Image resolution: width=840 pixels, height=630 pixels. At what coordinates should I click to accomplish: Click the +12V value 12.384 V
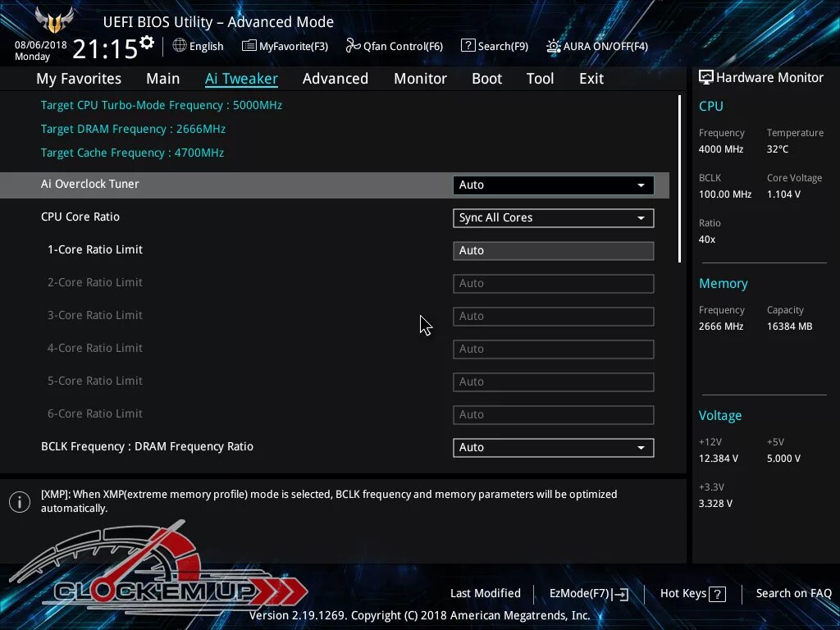(x=719, y=459)
